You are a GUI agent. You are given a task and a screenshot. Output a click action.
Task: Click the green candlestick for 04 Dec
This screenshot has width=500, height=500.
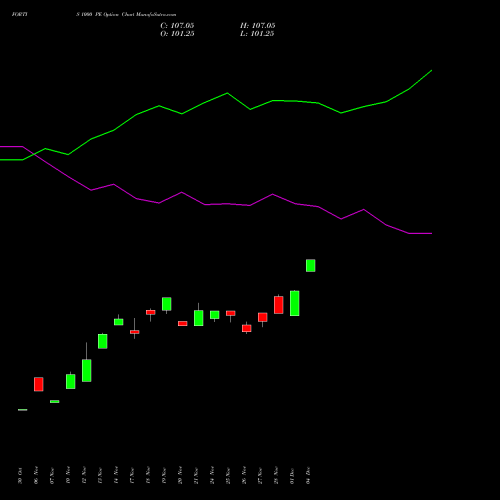click(x=311, y=266)
